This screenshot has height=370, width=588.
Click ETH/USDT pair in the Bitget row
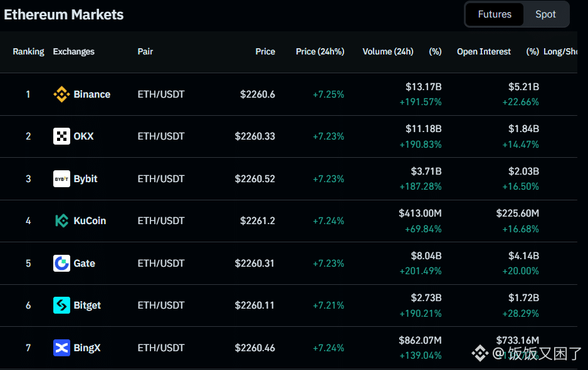161,306
